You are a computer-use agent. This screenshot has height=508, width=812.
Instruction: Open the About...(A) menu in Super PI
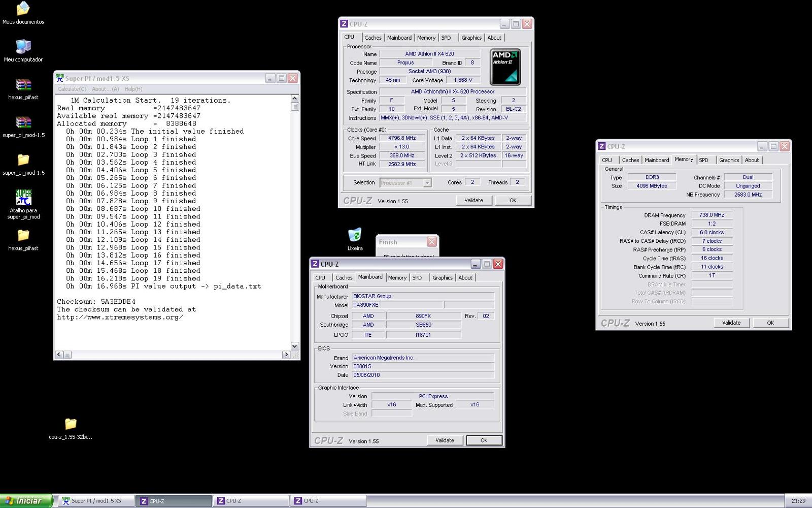pos(106,89)
